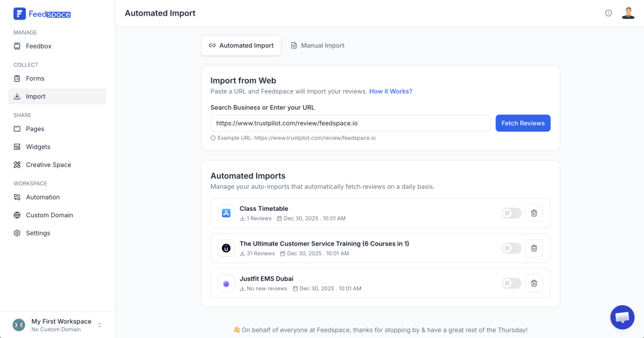The image size is (644, 338).
Task: Enable auto-import for Class Timetable
Action: coord(511,213)
